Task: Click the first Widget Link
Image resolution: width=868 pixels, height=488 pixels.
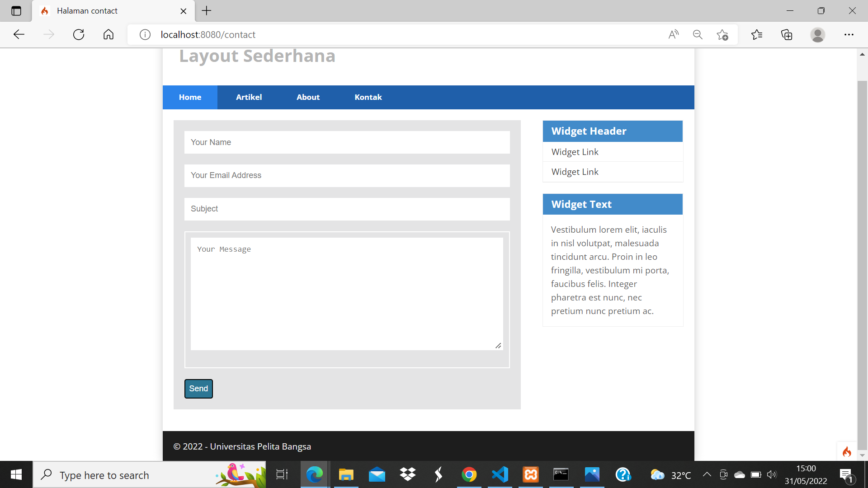Action: point(575,152)
